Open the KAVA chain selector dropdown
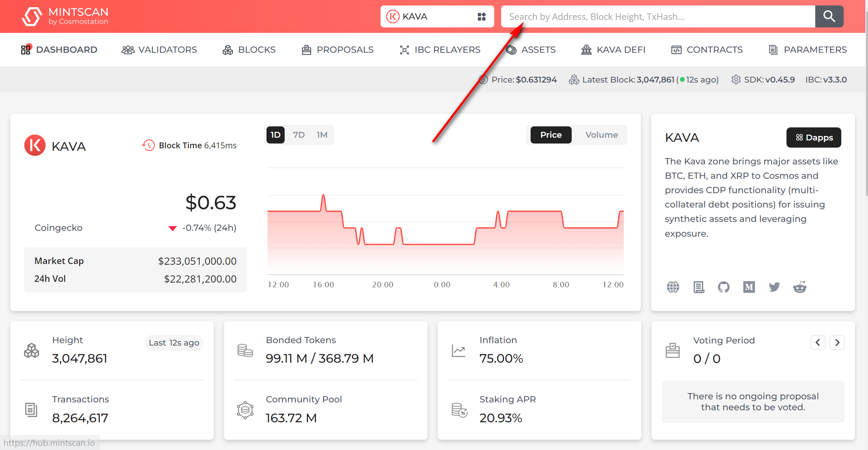This screenshot has height=450, width=868. click(x=437, y=16)
